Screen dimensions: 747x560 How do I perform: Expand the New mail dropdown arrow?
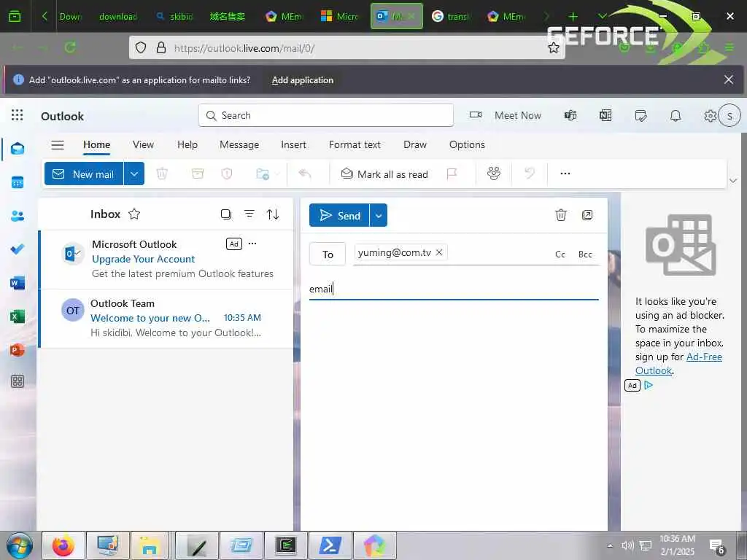[134, 174]
